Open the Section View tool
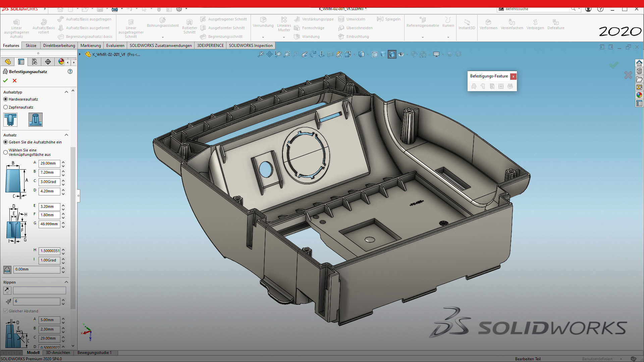The width and height of the screenshot is (644, 362). [x=330, y=54]
